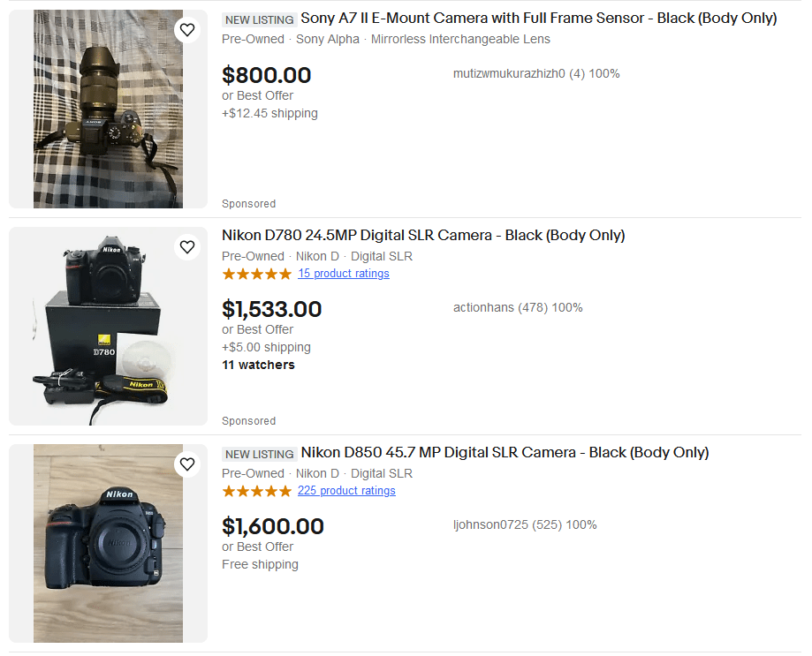Click the $1,600.00 price of Nikon D850
Image resolution: width=812 pixels, height=656 pixels.
[x=272, y=527]
